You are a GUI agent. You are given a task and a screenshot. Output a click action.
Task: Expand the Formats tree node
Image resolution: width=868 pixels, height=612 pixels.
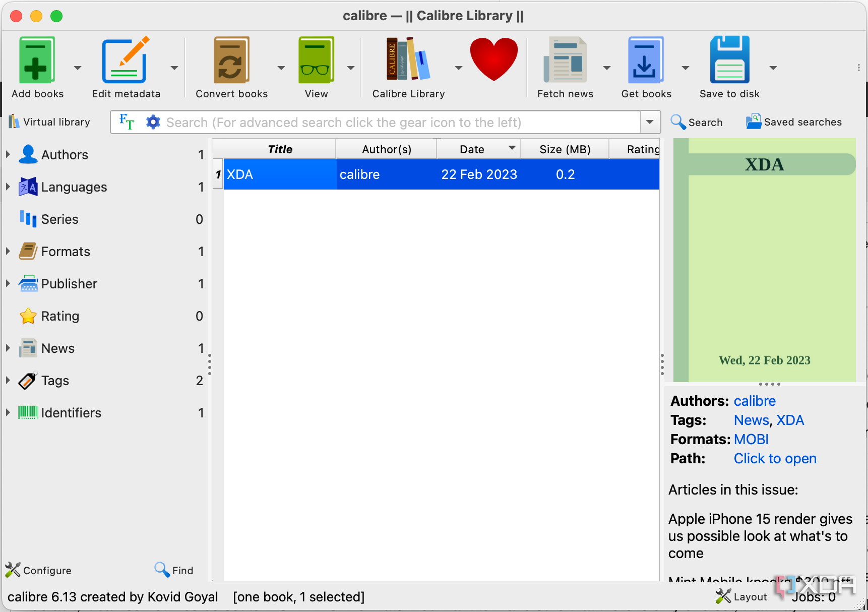pos(8,251)
